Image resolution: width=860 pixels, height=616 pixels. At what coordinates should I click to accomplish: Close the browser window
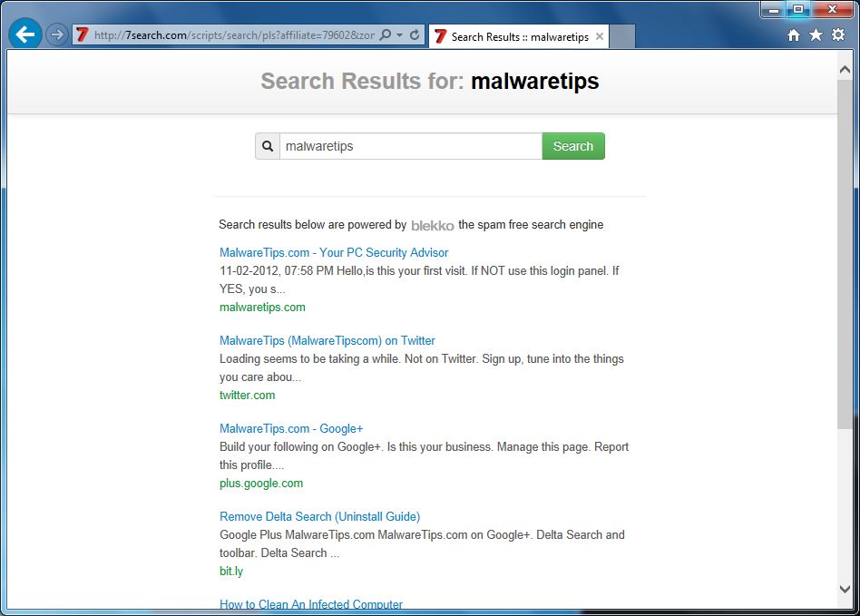(832, 10)
